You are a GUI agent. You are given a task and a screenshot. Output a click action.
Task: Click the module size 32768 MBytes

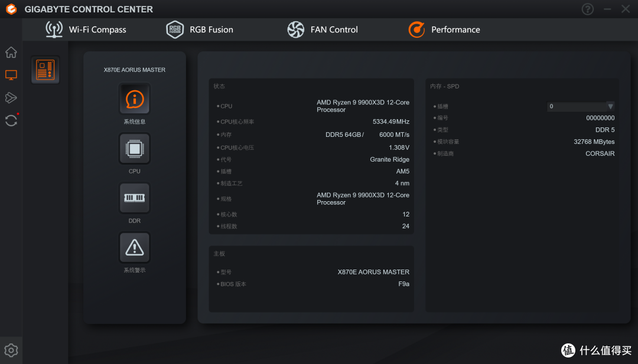(594, 142)
